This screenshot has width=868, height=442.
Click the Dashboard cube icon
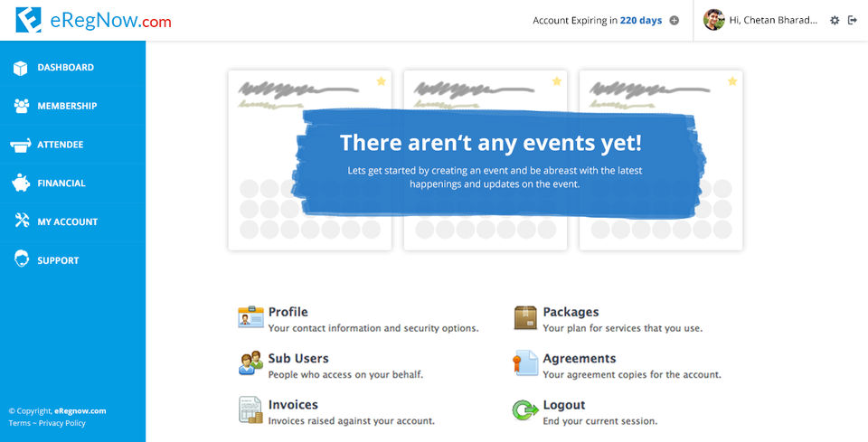[21, 68]
